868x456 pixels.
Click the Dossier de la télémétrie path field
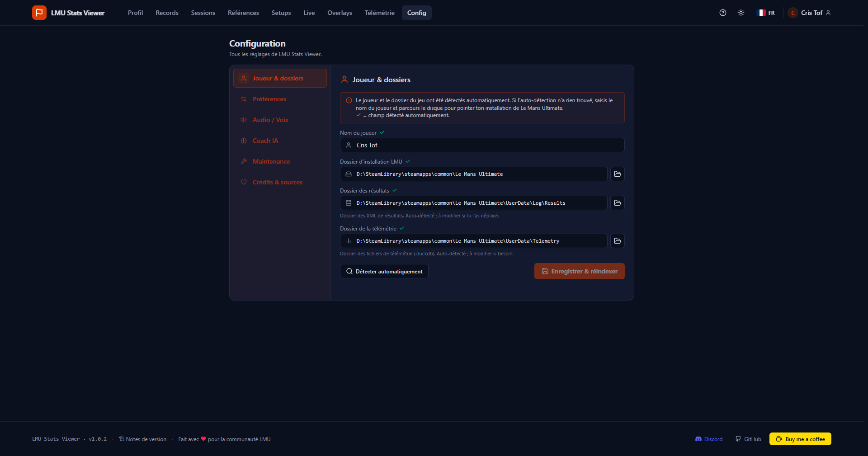point(473,241)
